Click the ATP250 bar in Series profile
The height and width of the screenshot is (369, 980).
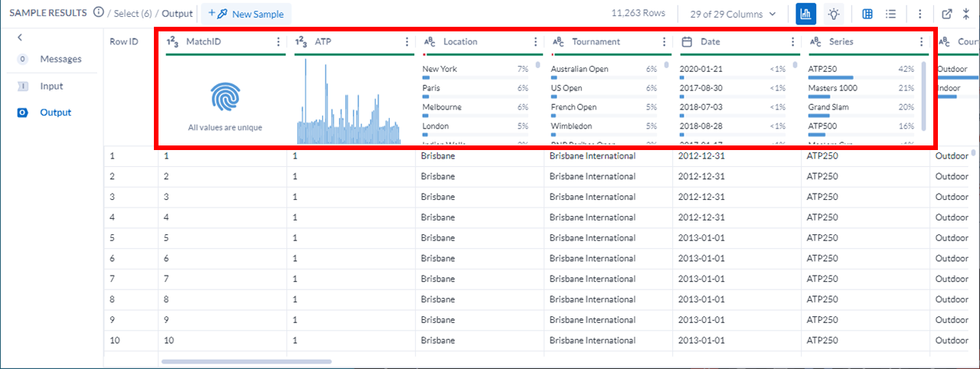point(831,77)
